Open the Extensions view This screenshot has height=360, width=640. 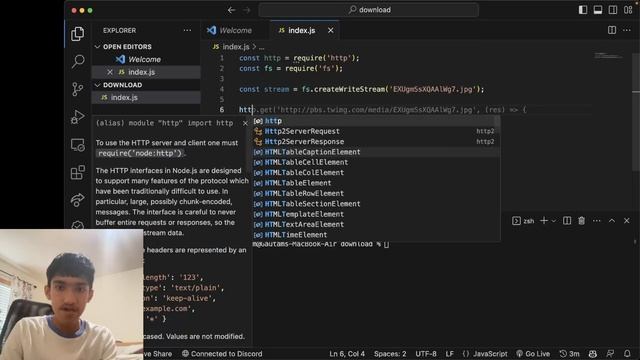[78, 172]
